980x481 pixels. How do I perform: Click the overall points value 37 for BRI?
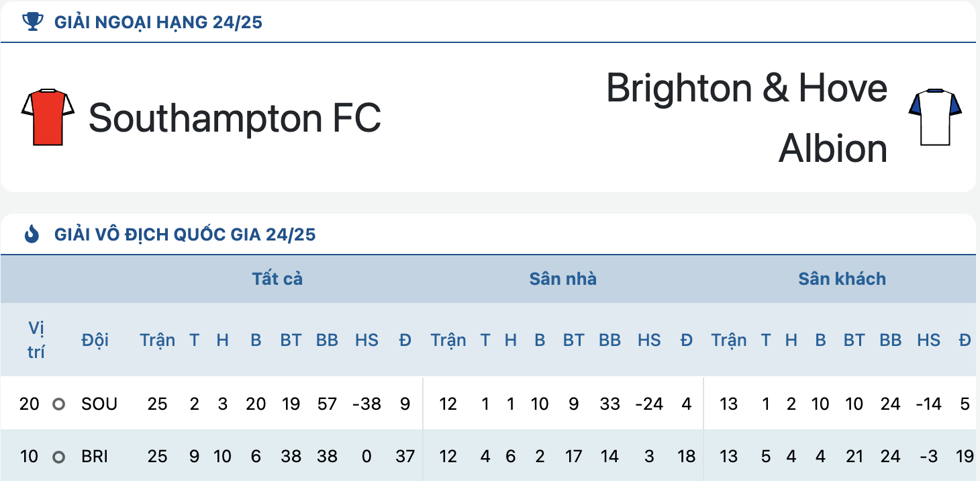405,457
